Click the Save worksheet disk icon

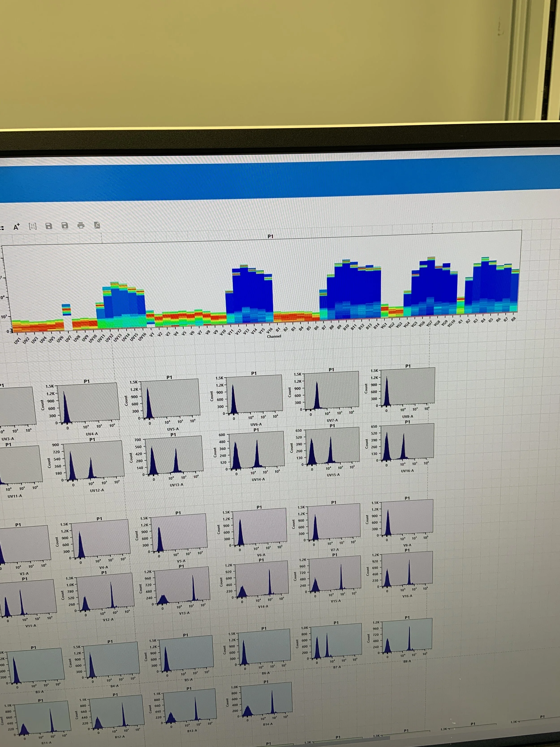[49, 226]
